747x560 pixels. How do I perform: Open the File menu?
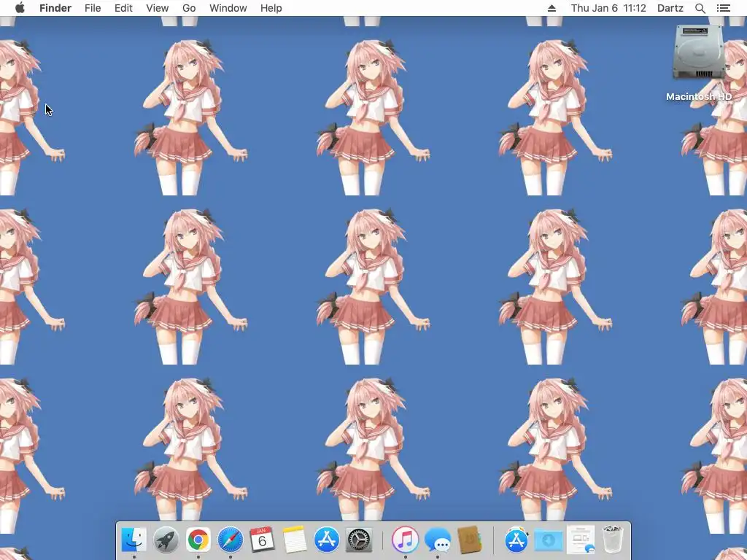[93, 8]
